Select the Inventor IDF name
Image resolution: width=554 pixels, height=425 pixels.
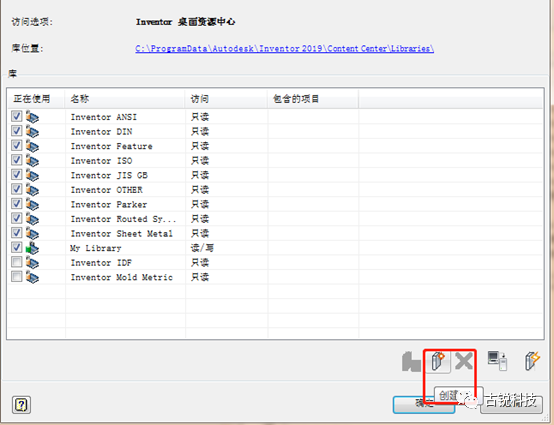[x=101, y=263]
